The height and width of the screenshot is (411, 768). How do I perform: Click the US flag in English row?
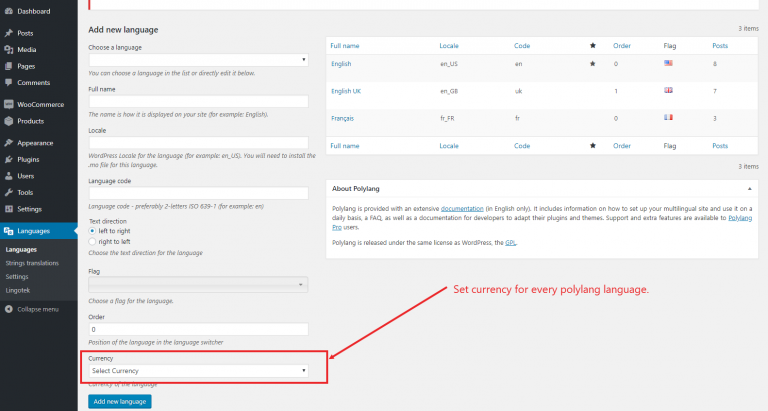[x=668, y=63]
